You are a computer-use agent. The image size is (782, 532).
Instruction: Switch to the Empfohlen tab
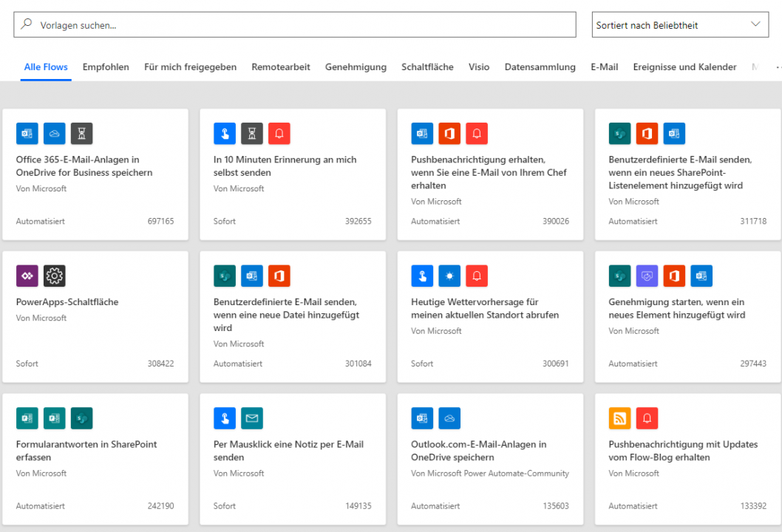106,67
